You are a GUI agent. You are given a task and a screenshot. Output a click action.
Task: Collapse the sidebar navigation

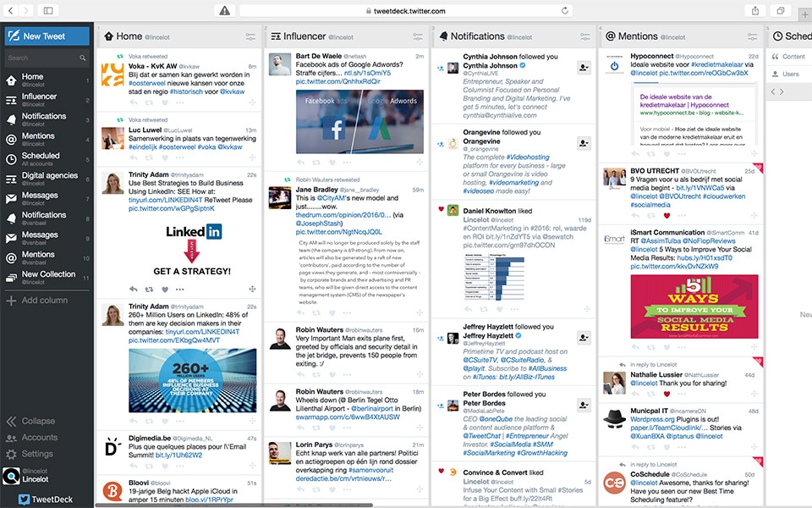tap(31, 421)
